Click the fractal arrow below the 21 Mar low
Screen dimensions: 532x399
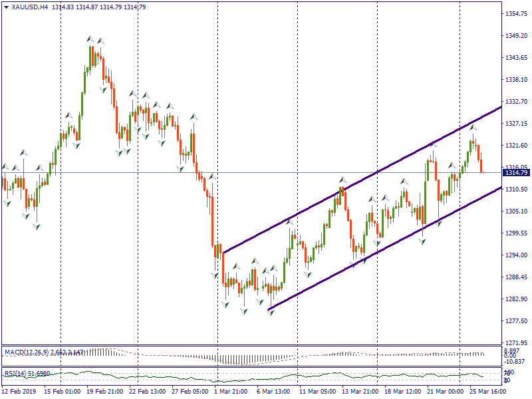pos(422,241)
